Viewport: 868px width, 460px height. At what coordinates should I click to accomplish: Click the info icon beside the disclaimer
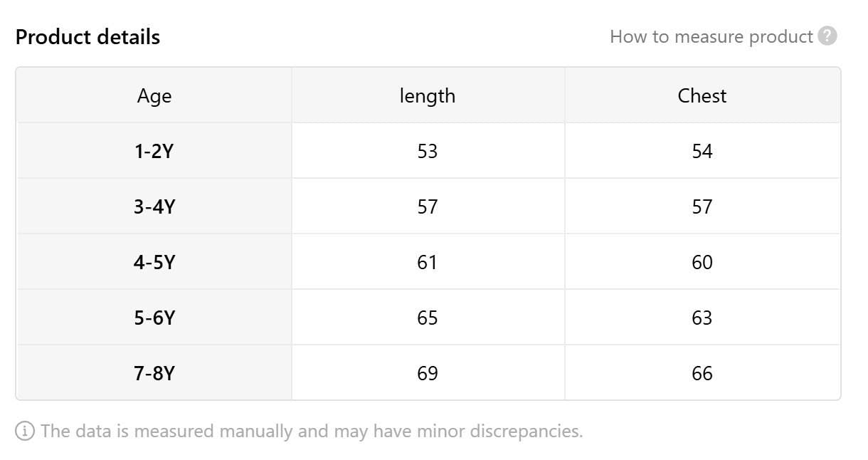coord(25,431)
